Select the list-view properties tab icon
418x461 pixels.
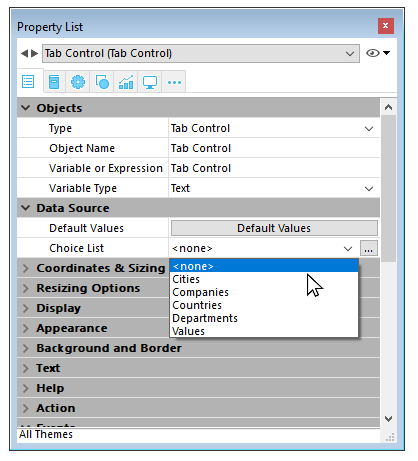pyautogui.click(x=28, y=82)
